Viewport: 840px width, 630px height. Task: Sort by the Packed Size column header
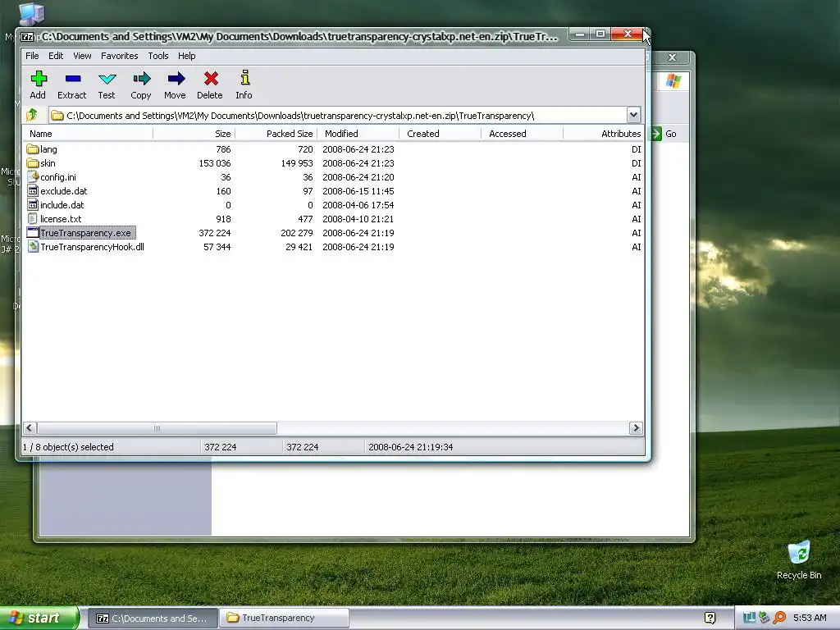[x=276, y=134]
